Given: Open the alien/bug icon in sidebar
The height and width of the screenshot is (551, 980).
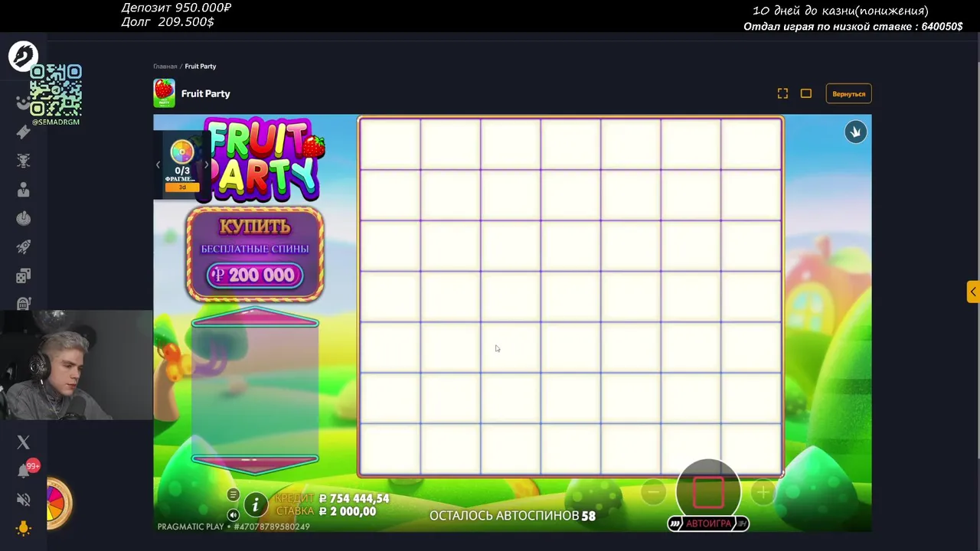Looking at the screenshot, I should pyautogui.click(x=23, y=161).
